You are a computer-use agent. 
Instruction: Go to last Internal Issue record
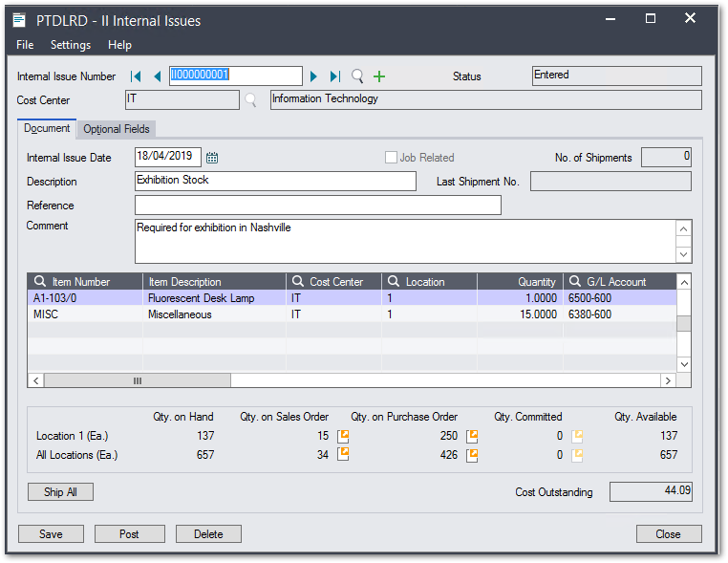click(x=335, y=76)
